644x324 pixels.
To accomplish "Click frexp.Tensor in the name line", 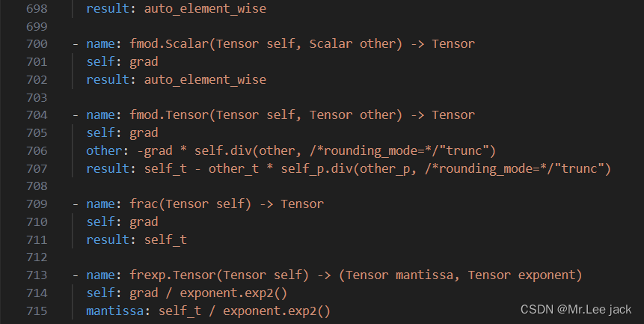I will pos(169,275).
